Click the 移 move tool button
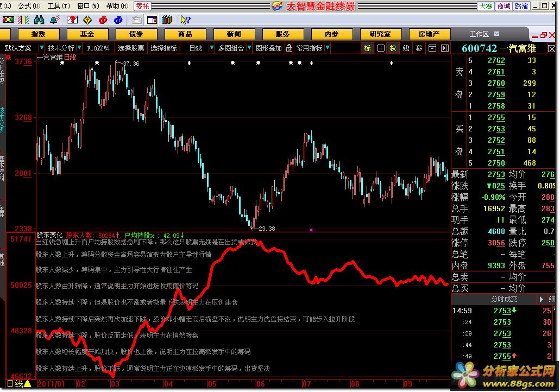Image resolution: width=560 pixels, height=392 pixels. pos(419,48)
